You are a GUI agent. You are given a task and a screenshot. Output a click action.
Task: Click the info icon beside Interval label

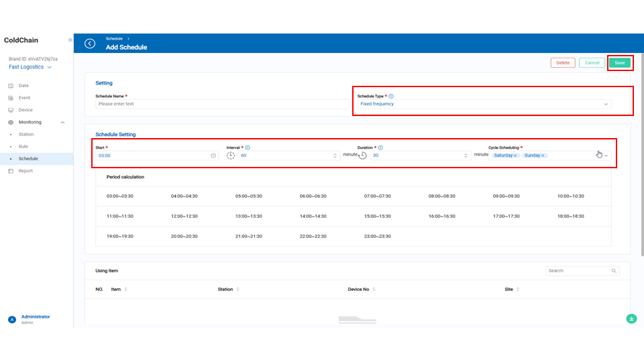click(x=248, y=147)
